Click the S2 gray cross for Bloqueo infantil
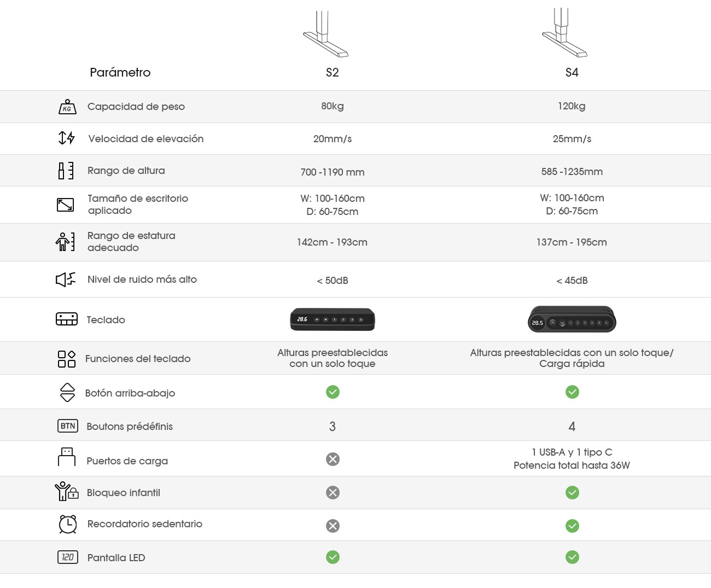 (333, 492)
